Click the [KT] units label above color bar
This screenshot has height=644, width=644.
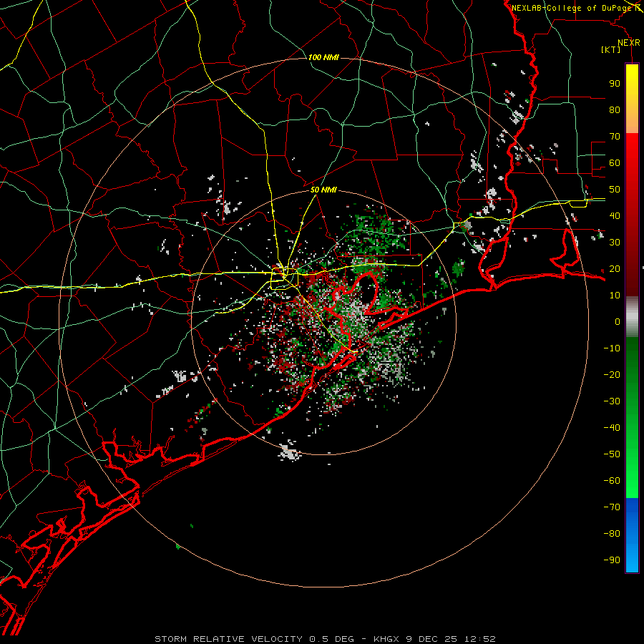tap(611, 49)
